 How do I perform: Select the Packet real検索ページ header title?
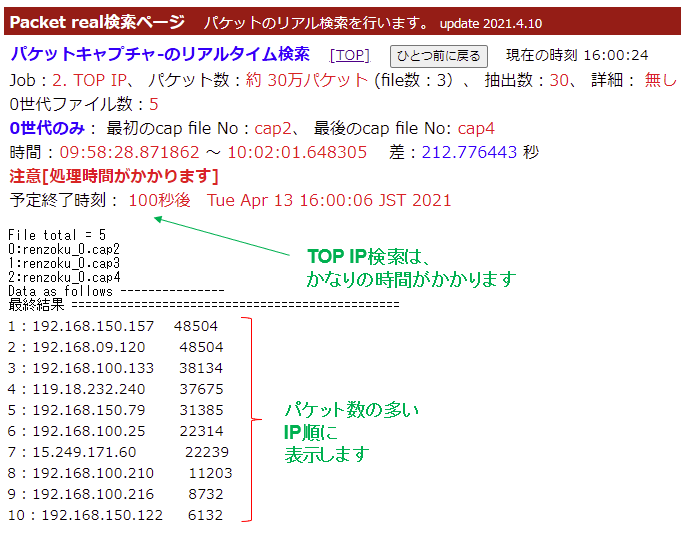pyautogui.click(x=97, y=22)
